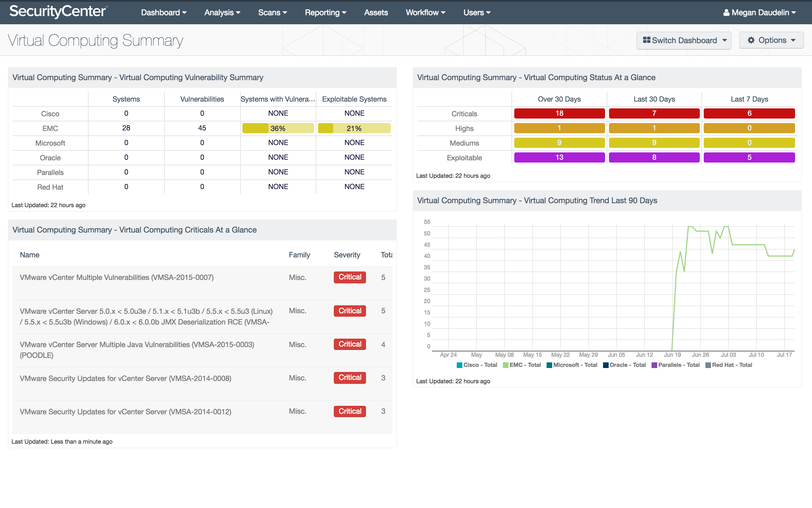Screen dimensions: 812x508
Task: Click the Severity column header
Action: pos(347,255)
